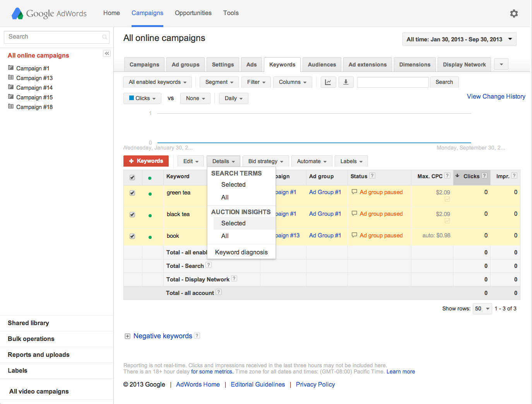Screen dimensions: 532x404
Task: Switch to the Settings tab
Action: coord(223,65)
